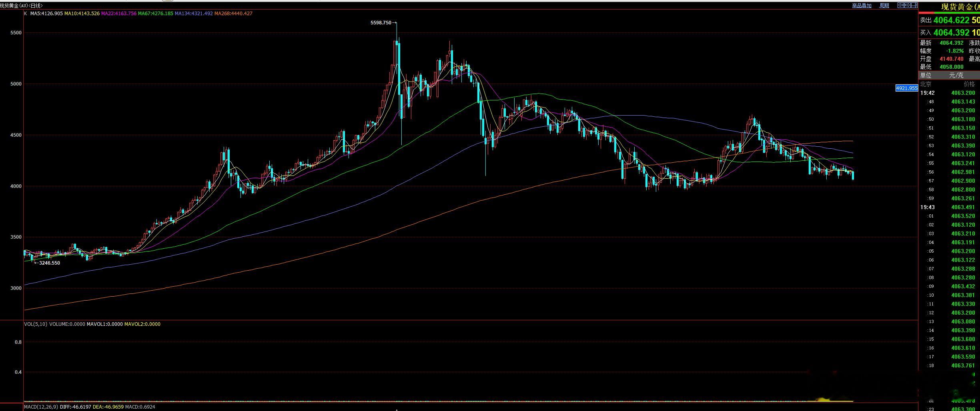980x411 pixels.
Task: Select the 19:42 tick row
Action: 949,93
